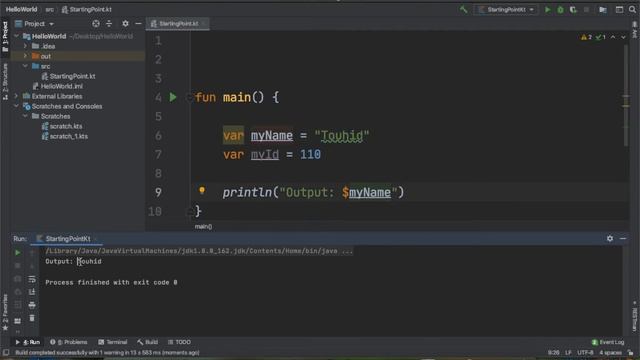Open the TODO tool window tab
Viewport: 640px width, 360px height.
point(179,342)
